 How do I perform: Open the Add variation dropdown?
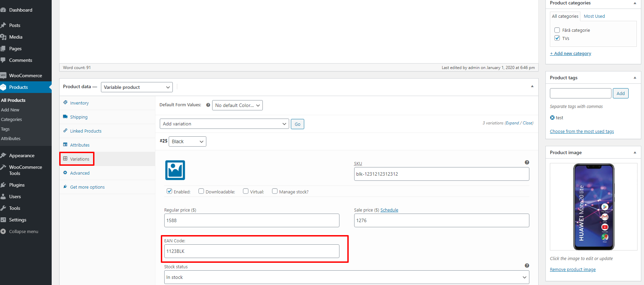224,124
